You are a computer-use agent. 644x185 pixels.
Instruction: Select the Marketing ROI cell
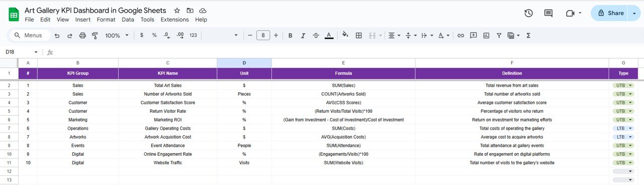[x=168, y=120]
